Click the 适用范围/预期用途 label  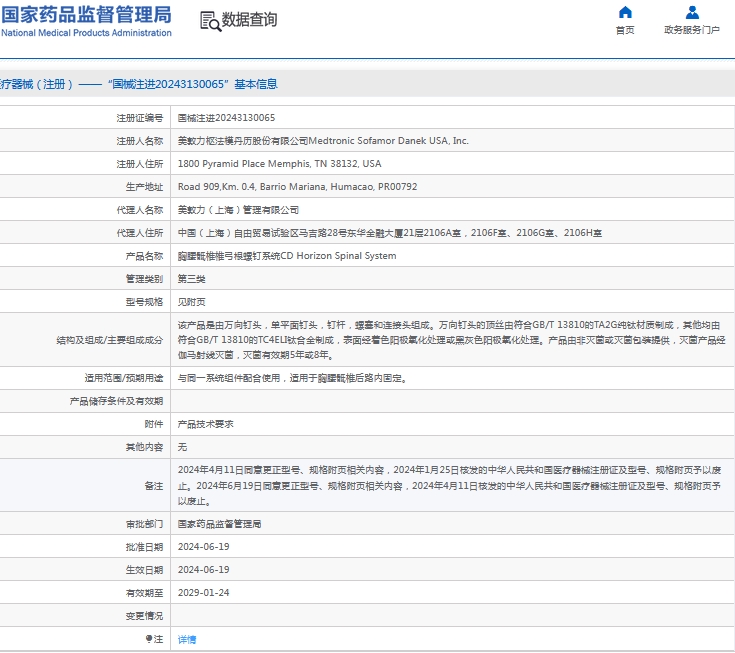tap(124, 378)
